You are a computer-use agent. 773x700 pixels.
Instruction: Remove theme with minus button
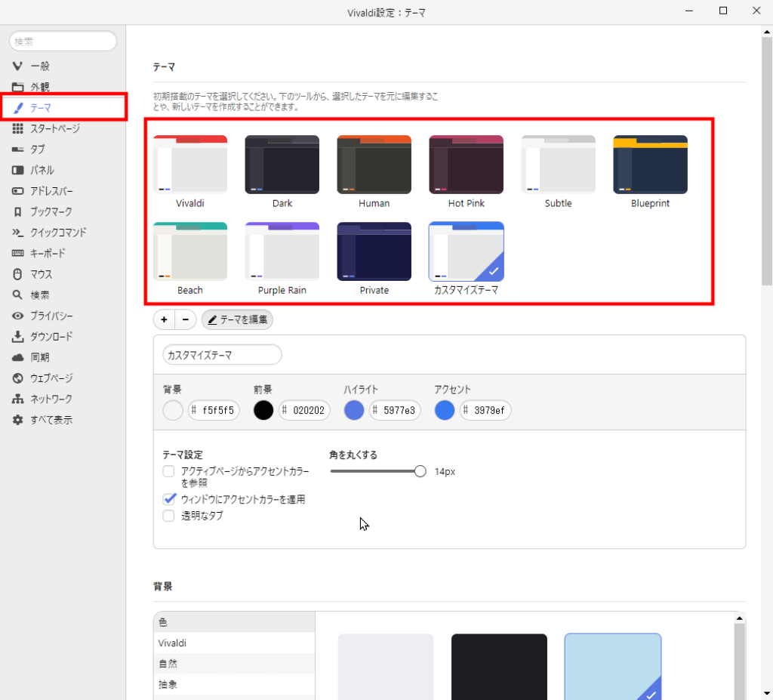[186, 319]
